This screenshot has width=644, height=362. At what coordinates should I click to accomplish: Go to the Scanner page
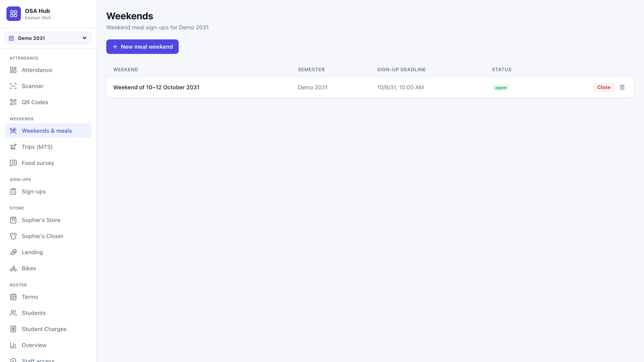[48, 86]
